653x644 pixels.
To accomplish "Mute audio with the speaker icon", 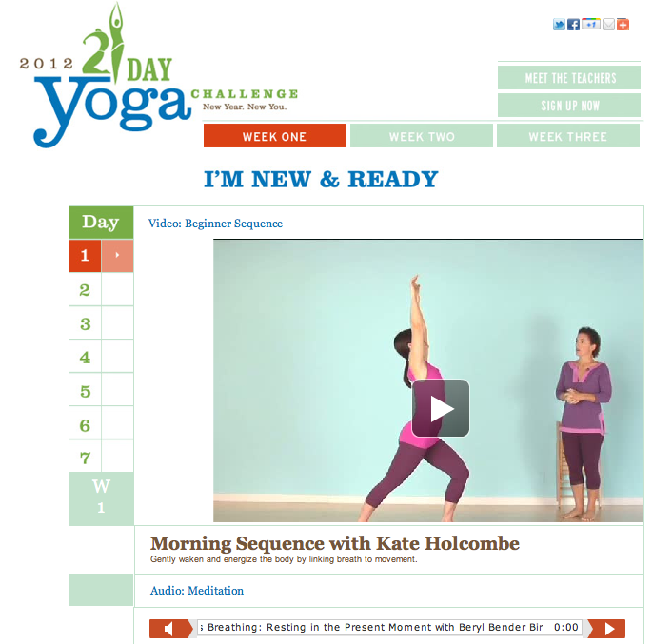I will tap(170, 629).
